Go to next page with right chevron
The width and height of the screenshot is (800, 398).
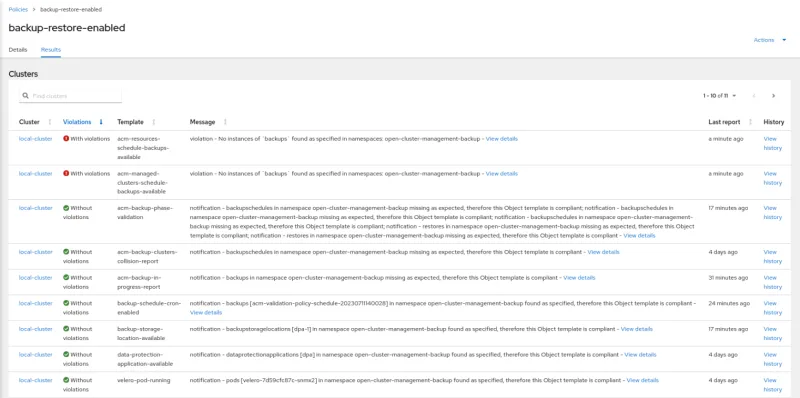(773, 96)
